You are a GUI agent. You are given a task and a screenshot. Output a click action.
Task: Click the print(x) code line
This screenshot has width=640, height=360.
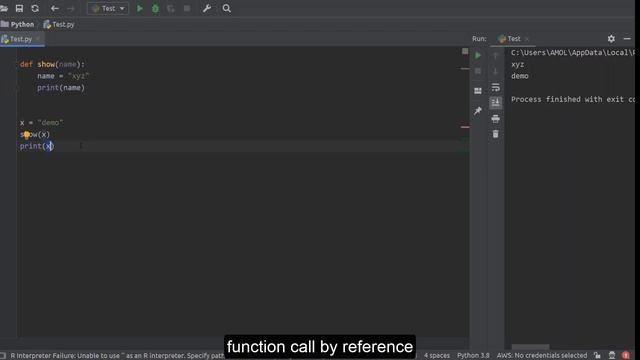click(37, 146)
